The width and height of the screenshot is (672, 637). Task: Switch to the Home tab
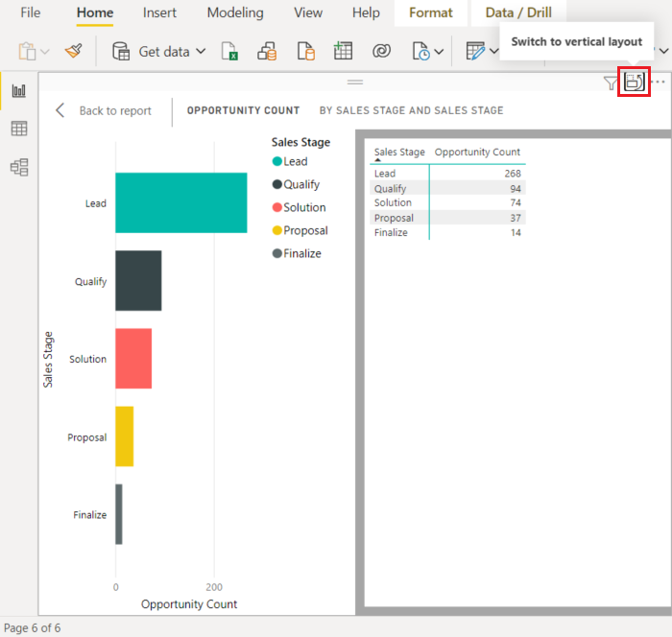[x=95, y=12]
